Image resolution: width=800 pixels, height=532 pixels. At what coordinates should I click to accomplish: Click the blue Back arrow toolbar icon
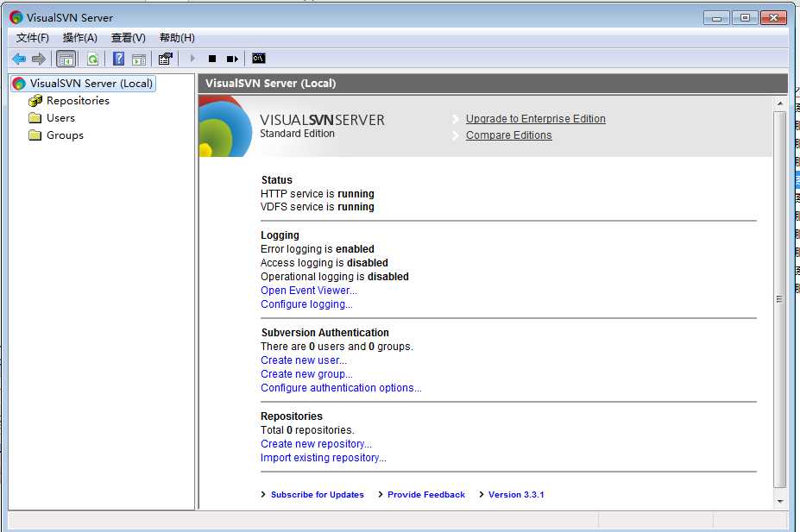[19, 59]
